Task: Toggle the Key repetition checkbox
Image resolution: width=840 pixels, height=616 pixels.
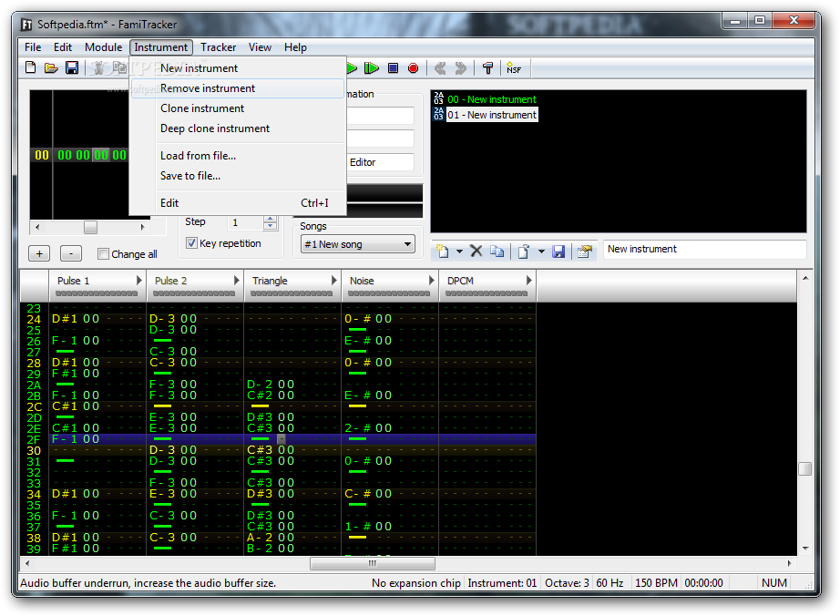Action: coord(191,243)
